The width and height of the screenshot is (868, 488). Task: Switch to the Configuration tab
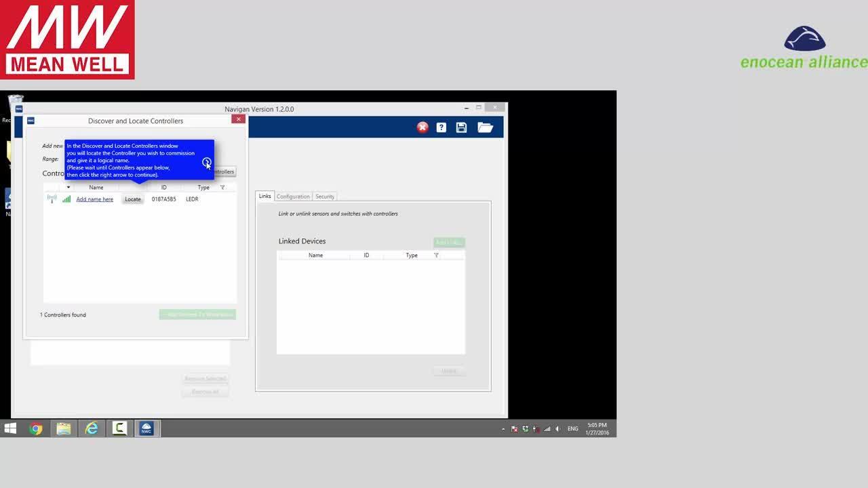click(293, 196)
